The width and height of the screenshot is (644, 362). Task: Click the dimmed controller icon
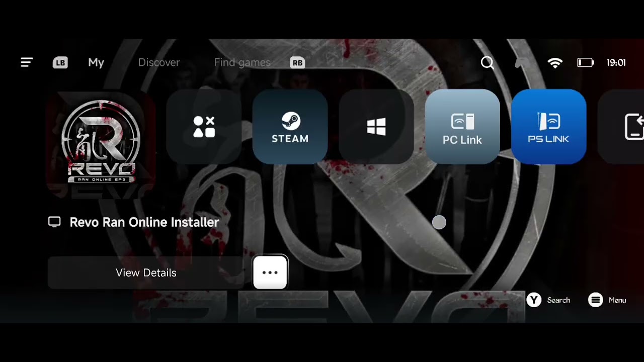(x=523, y=63)
